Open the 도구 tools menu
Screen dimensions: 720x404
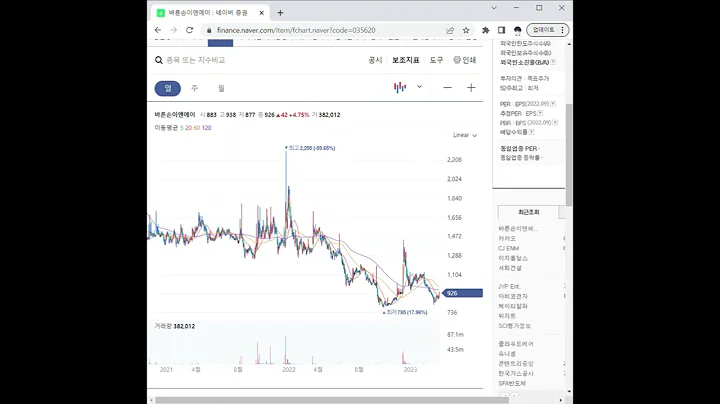click(436, 60)
